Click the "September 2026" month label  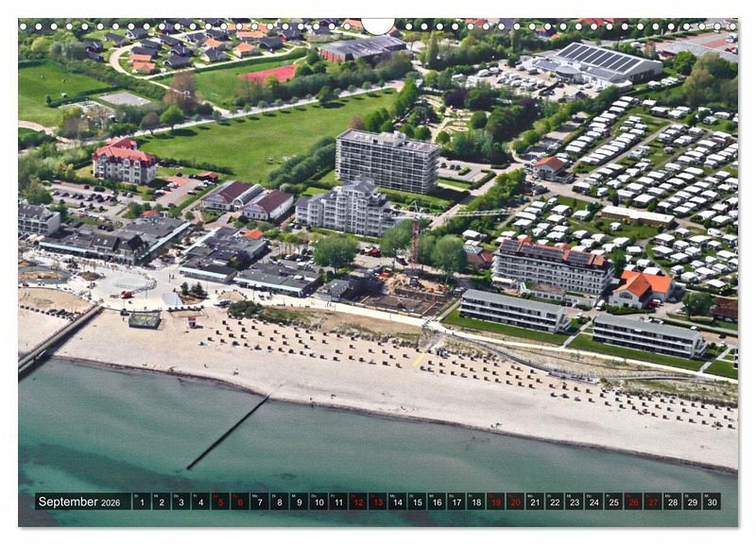(x=79, y=502)
